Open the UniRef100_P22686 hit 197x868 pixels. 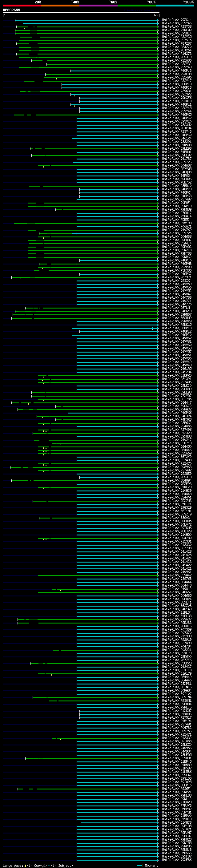tap(176, 60)
